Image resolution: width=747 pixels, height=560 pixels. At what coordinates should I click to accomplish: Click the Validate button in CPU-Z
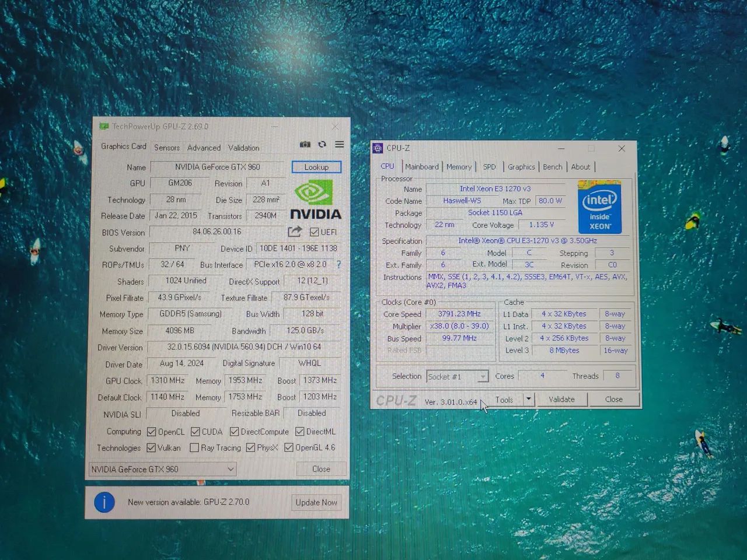coord(562,400)
